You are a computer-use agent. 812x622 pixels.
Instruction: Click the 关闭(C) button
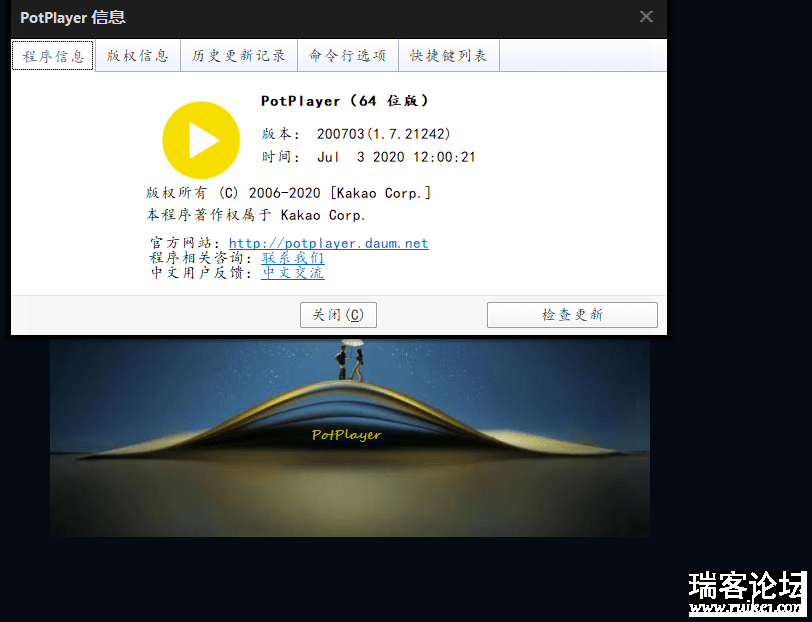pyautogui.click(x=338, y=315)
